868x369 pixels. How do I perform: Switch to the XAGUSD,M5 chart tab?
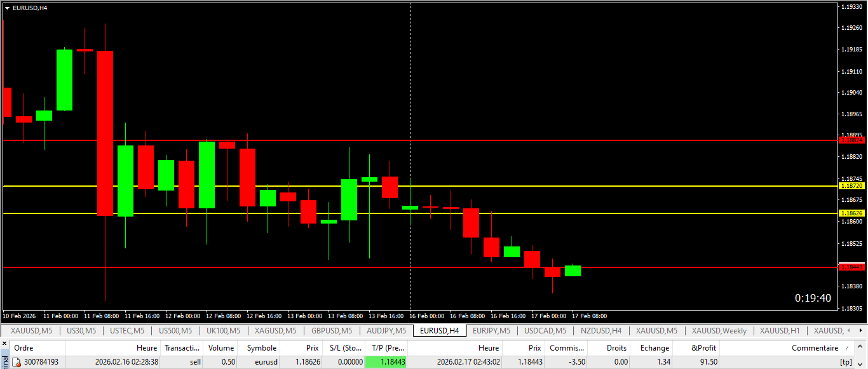[275, 331]
